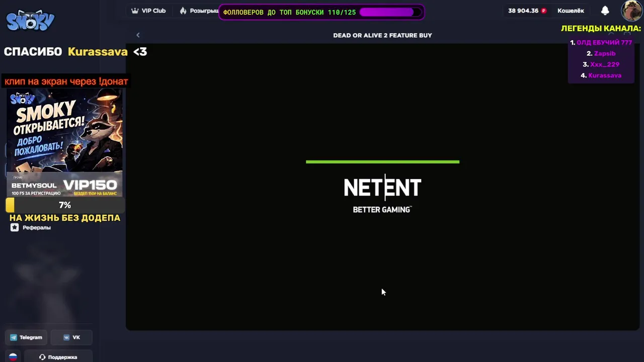Click the ЛЕГЕНДЫ КАНАЛА heading

(601, 29)
